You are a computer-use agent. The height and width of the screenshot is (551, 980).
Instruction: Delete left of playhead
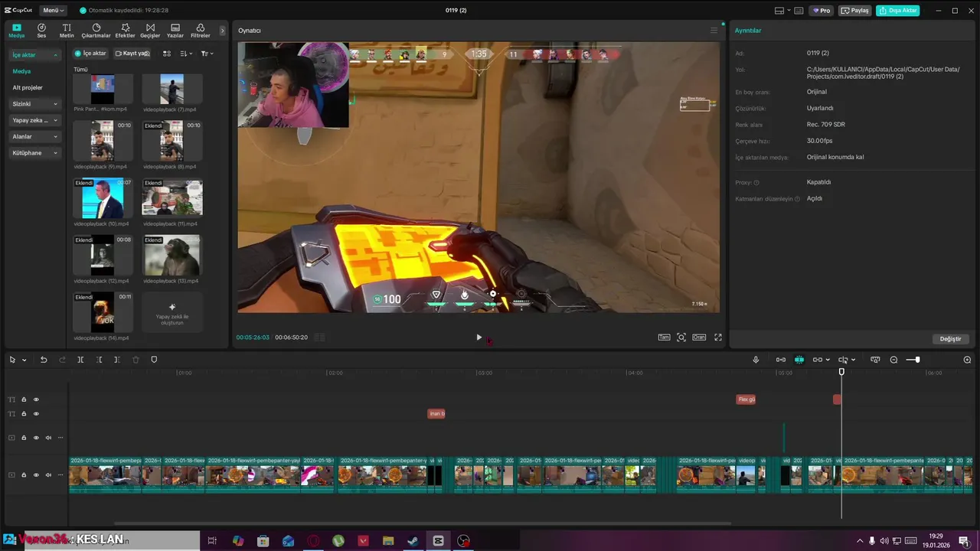click(99, 360)
